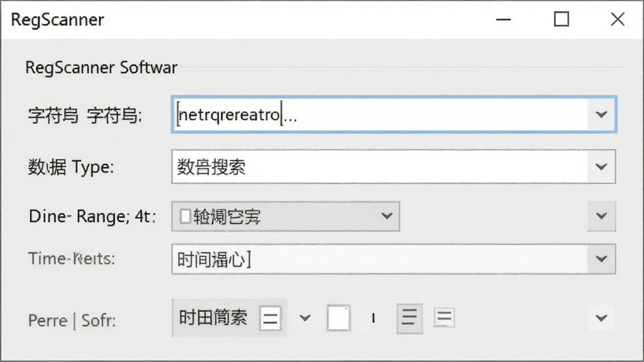The height and width of the screenshot is (362, 644).
Task: Expand the 数据 Type dropdown arrow
Action: (601, 167)
